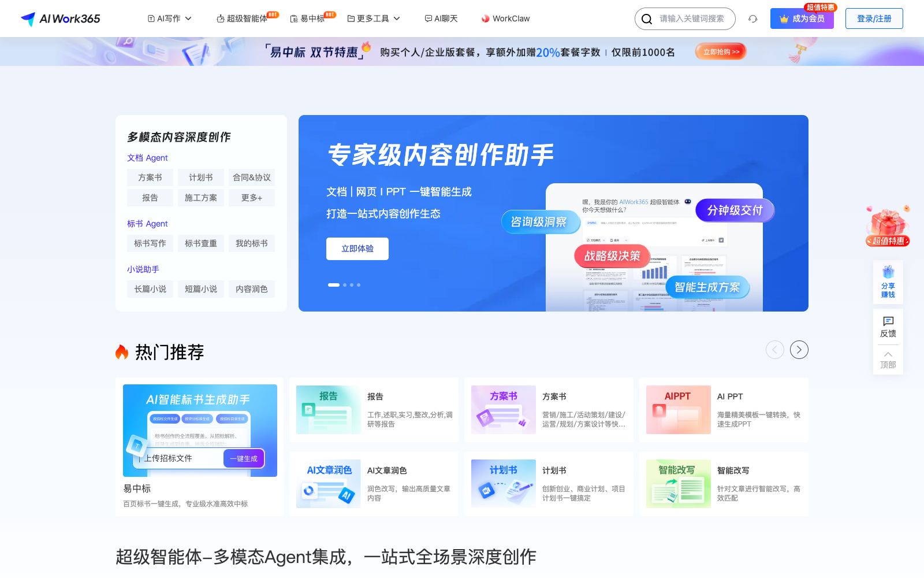Click the 施工方案 tag

pyautogui.click(x=201, y=198)
